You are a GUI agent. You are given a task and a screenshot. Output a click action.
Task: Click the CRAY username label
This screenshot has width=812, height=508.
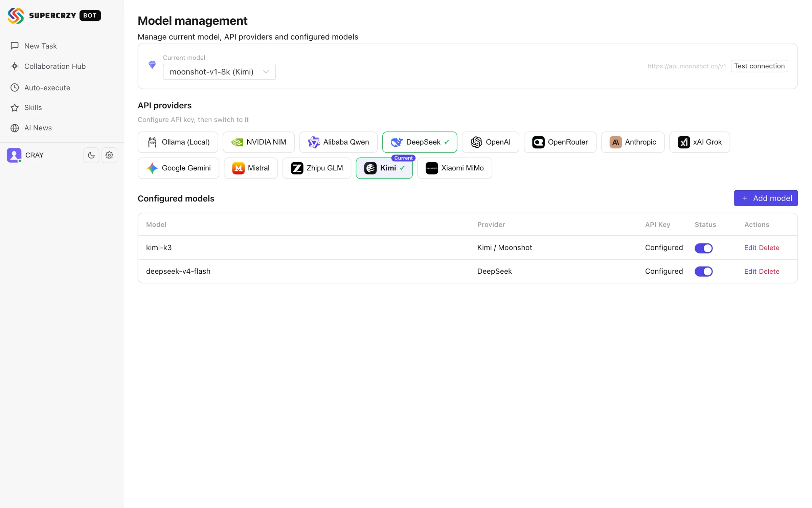pos(35,155)
